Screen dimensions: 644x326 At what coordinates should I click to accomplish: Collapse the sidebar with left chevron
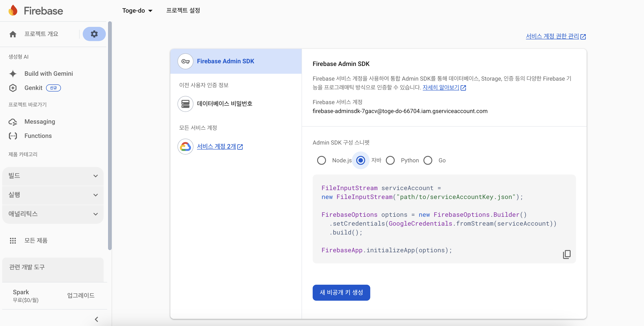click(97, 319)
